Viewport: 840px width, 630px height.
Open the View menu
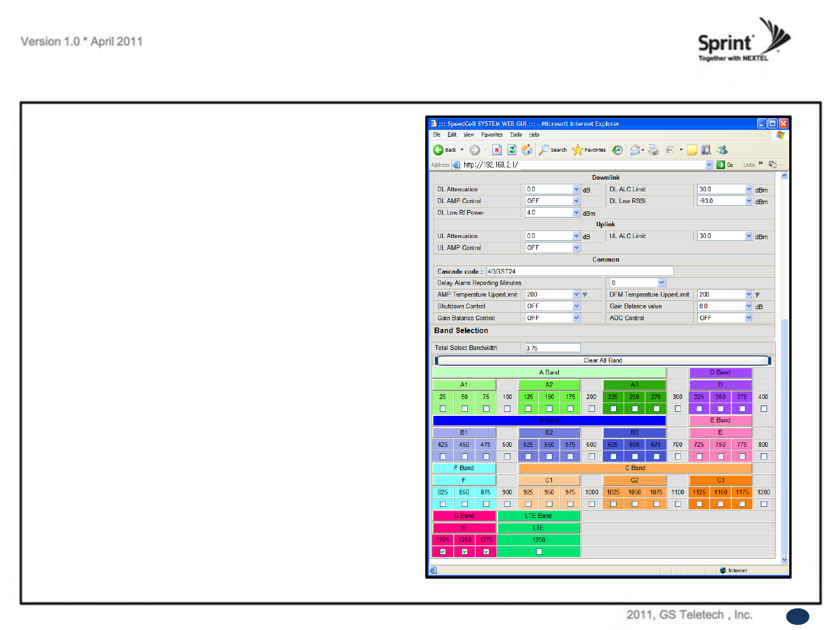tap(468, 135)
